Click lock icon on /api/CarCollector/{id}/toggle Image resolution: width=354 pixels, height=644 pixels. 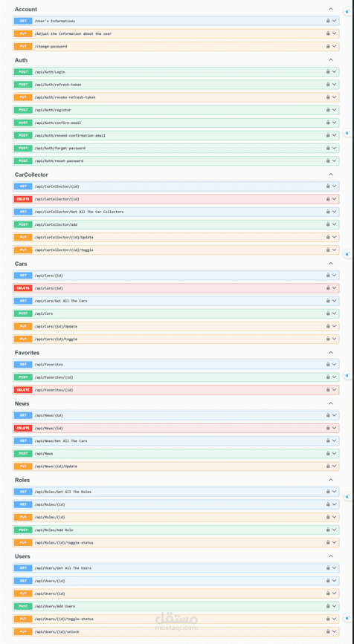coord(328,250)
